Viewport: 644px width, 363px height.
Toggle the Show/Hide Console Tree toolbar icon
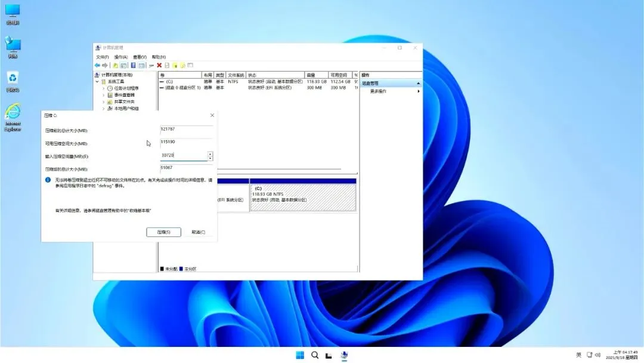pos(123,65)
